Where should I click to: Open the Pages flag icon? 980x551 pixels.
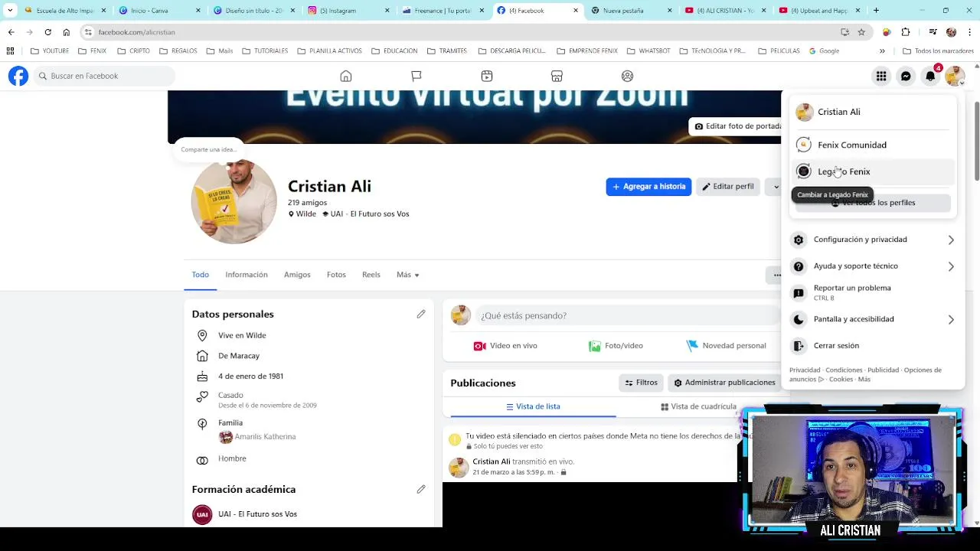[x=416, y=76]
